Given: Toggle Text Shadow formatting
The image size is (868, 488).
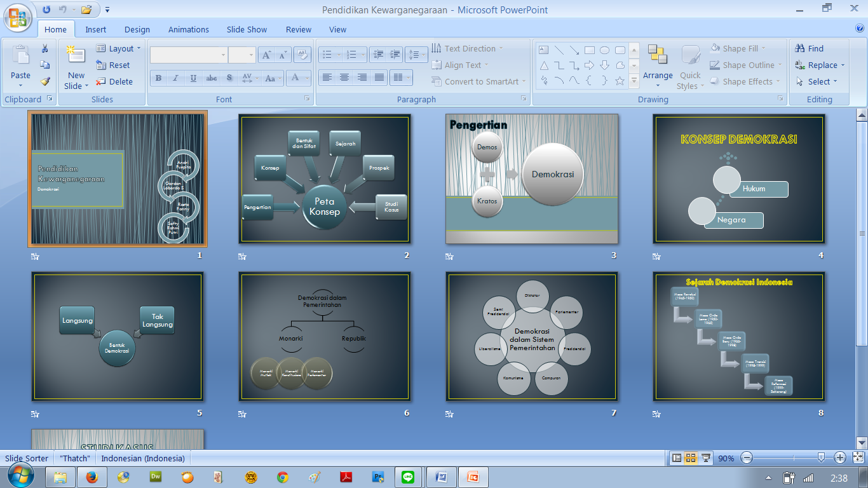Looking at the screenshot, I should 229,78.
